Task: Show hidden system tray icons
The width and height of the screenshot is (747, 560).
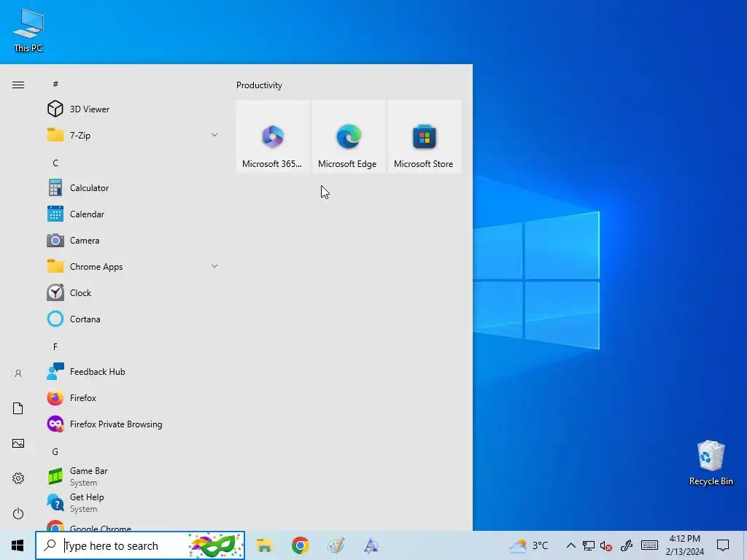Action: pyautogui.click(x=570, y=545)
